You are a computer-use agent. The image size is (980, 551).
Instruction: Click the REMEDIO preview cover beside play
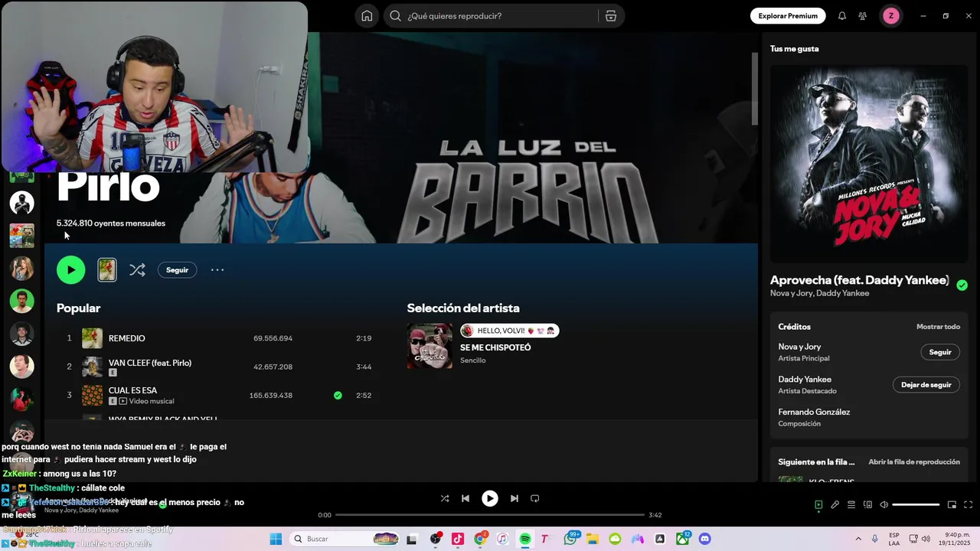click(107, 269)
